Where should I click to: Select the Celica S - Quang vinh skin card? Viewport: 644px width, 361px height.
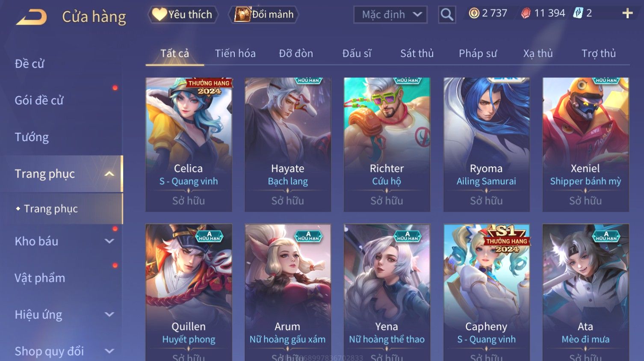pyautogui.click(x=189, y=145)
